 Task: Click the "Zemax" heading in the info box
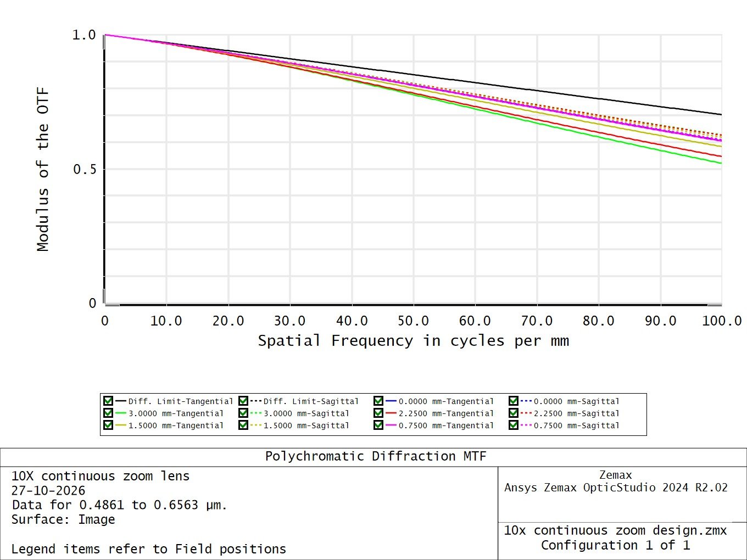click(616, 475)
